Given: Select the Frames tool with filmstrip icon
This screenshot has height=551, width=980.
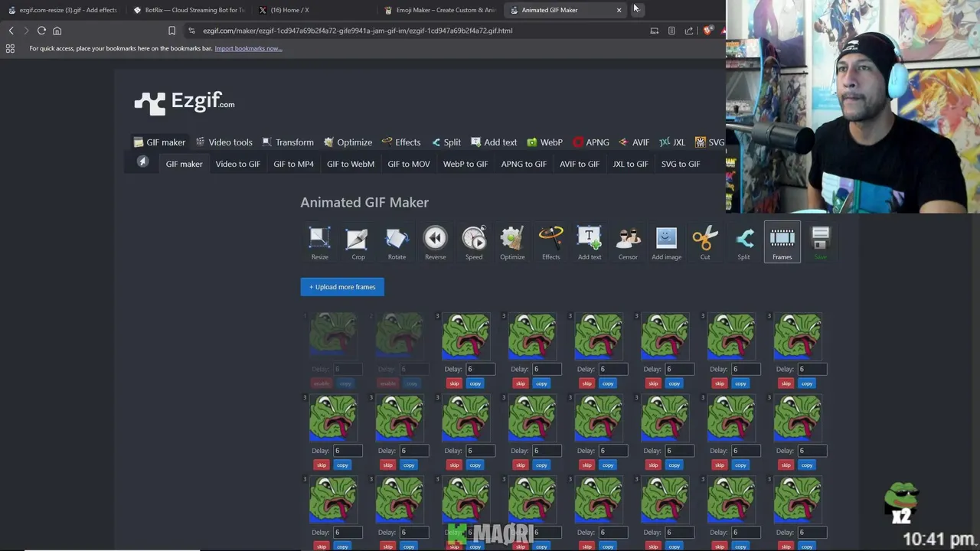Looking at the screenshot, I should click(x=782, y=243).
